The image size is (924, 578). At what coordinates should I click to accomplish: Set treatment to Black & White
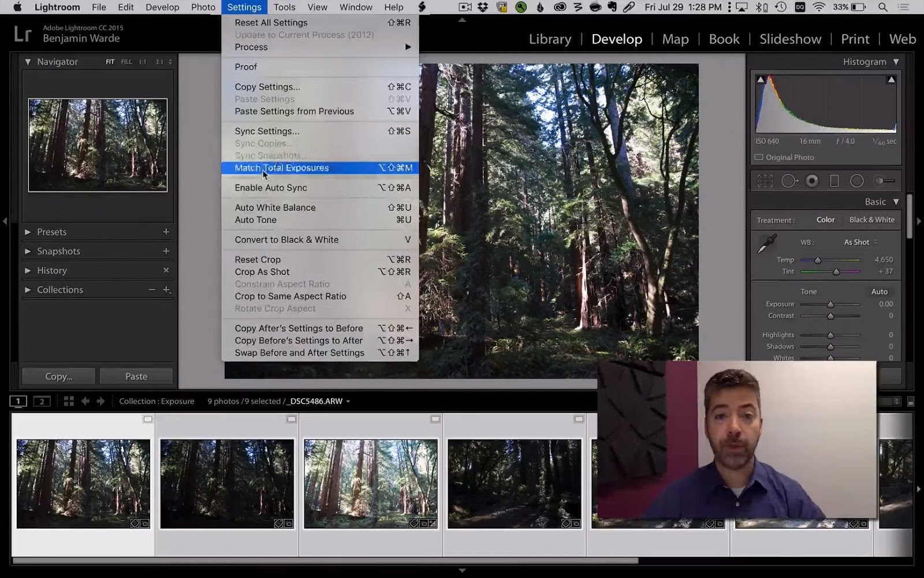click(872, 220)
